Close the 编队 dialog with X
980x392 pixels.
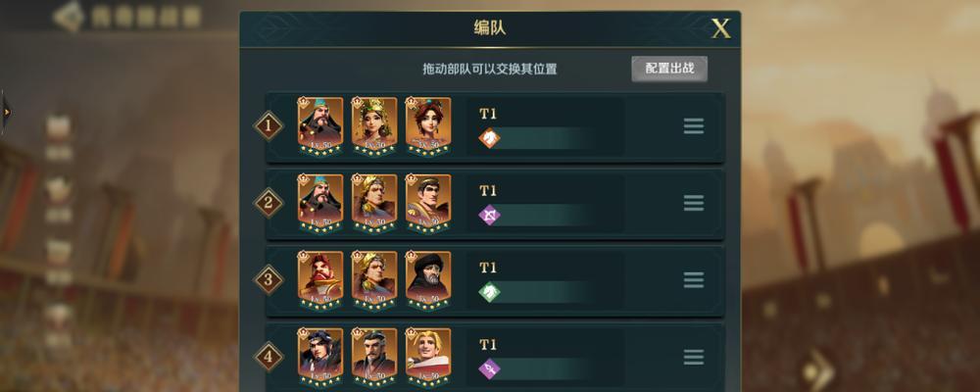[x=720, y=28]
